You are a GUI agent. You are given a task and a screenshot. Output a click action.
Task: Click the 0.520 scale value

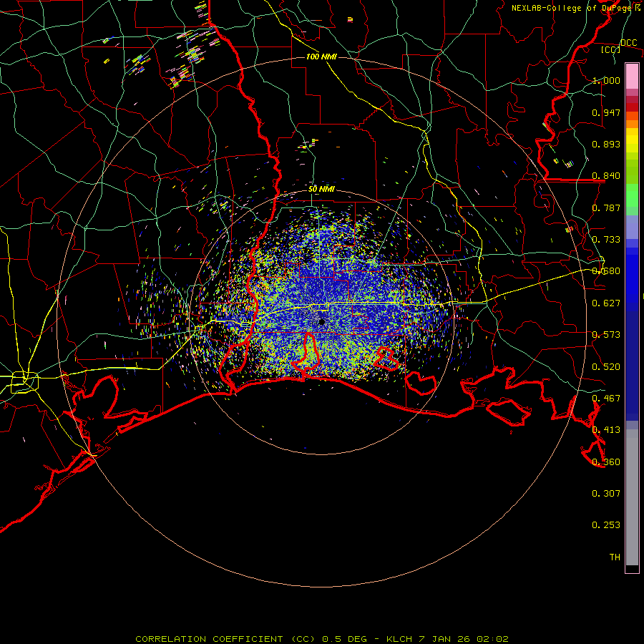[x=606, y=367]
